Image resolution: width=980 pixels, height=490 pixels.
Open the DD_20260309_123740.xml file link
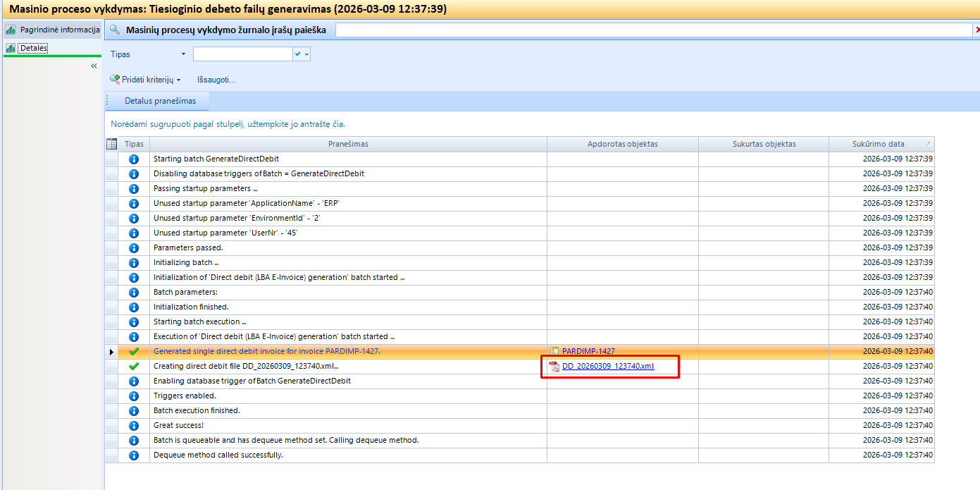pos(607,366)
